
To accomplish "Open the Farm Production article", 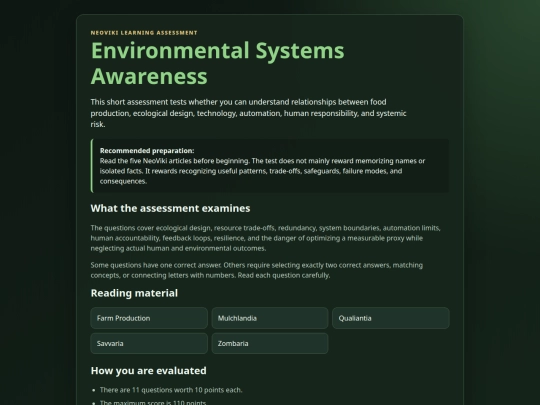I will tap(149, 318).
